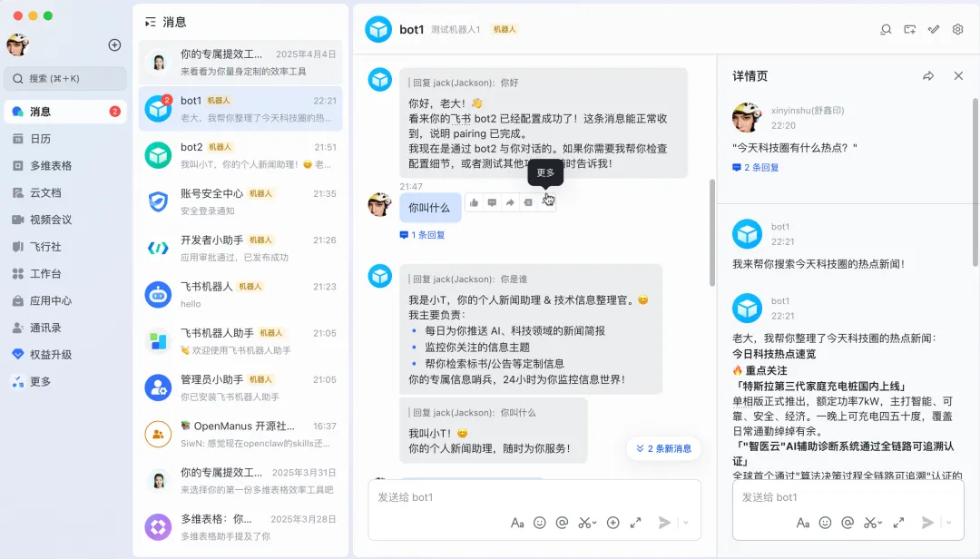Select 消息 in the left sidebar

pos(65,112)
